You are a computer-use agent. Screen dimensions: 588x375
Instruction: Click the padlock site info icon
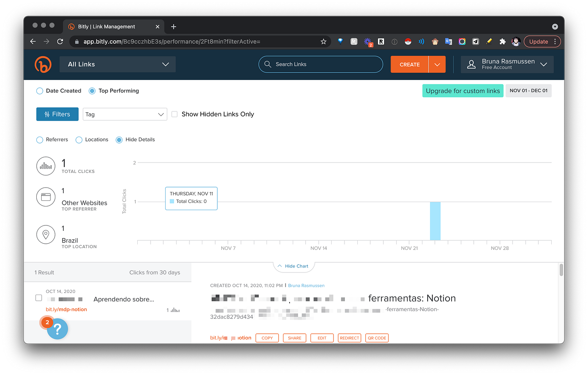coord(77,42)
